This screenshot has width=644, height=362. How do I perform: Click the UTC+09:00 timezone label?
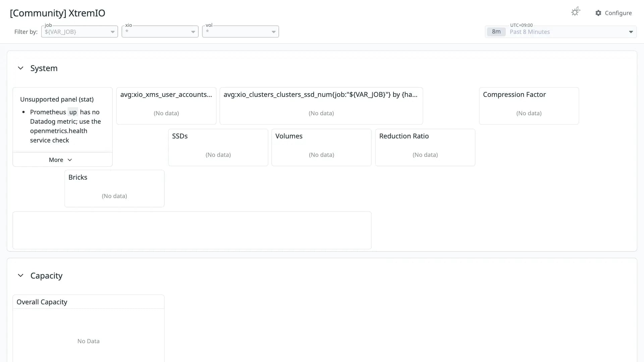[521, 25]
